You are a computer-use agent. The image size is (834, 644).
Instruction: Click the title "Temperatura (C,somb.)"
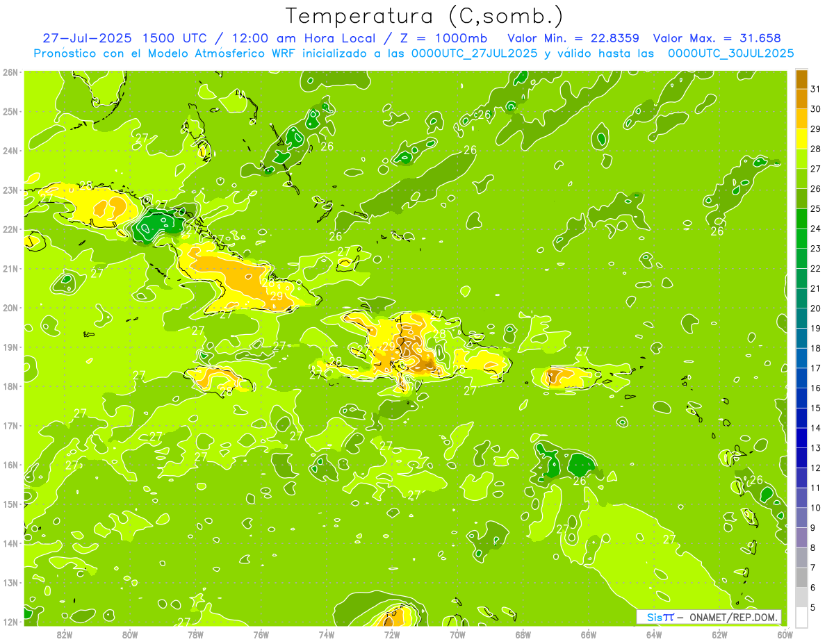(x=425, y=16)
